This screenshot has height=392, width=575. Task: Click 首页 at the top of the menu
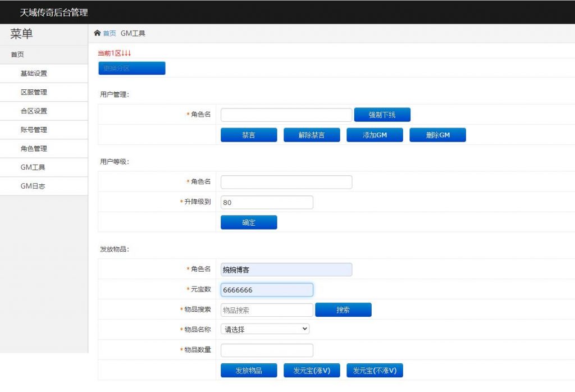(x=16, y=54)
